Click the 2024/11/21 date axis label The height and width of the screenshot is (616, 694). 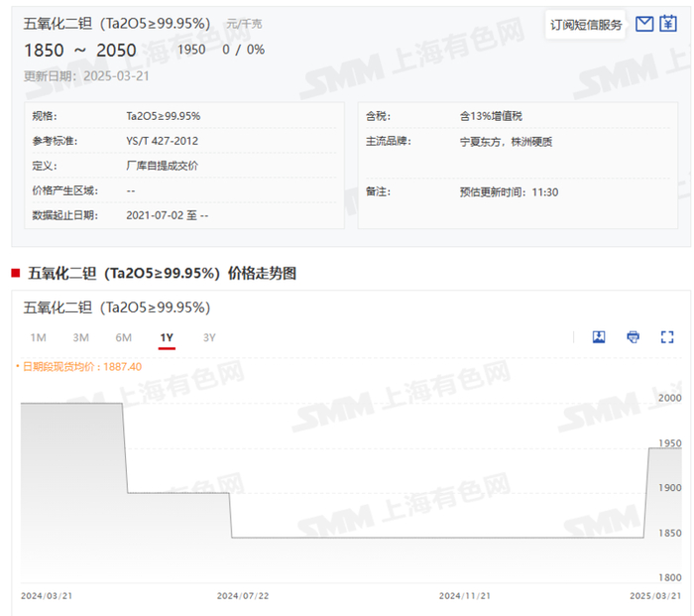click(x=465, y=596)
